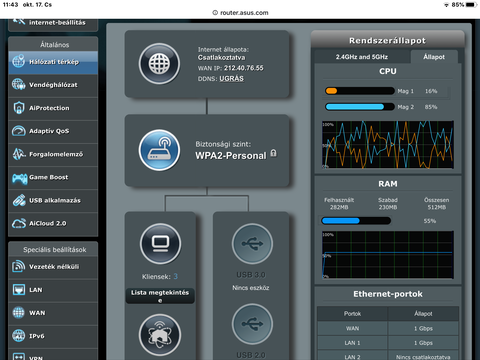The width and height of the screenshot is (480, 360).
Task: Click the battery indicator in status bar
Action: [x=471, y=5]
